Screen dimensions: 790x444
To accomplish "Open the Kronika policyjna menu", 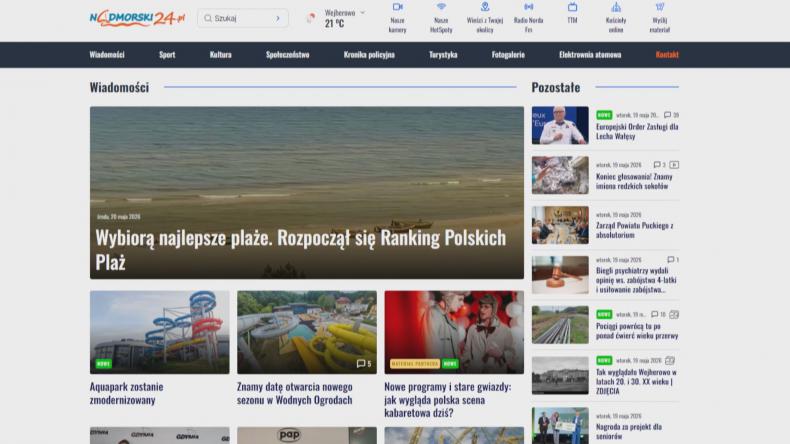I will click(369, 54).
